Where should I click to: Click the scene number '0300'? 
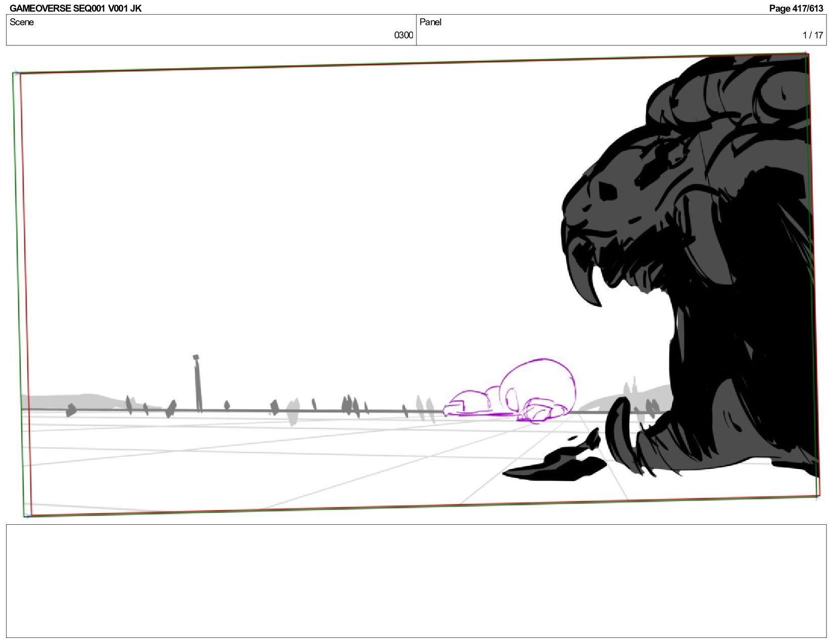(403, 35)
